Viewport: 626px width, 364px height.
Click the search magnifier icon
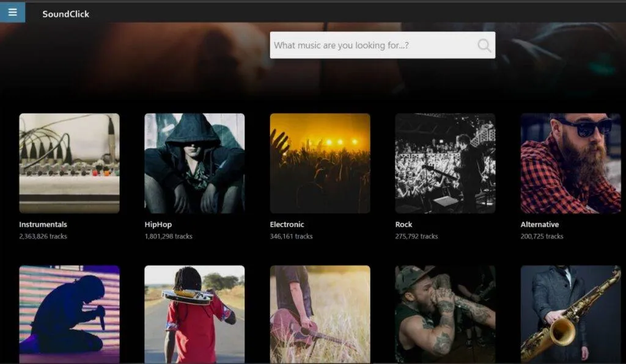point(482,45)
